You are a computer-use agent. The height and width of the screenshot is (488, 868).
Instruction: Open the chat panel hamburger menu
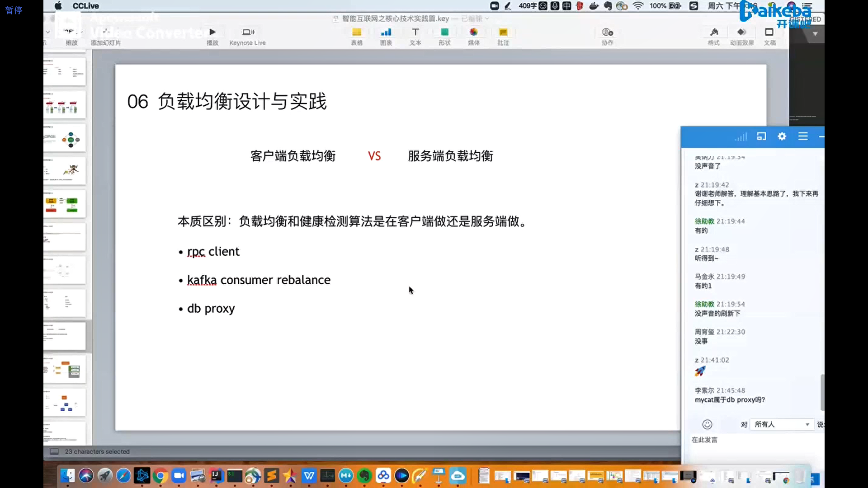(x=803, y=136)
